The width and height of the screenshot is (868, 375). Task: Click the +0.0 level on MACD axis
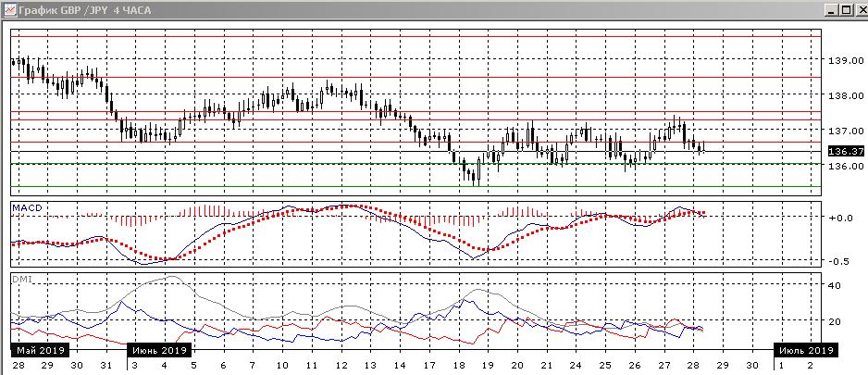[839, 218]
